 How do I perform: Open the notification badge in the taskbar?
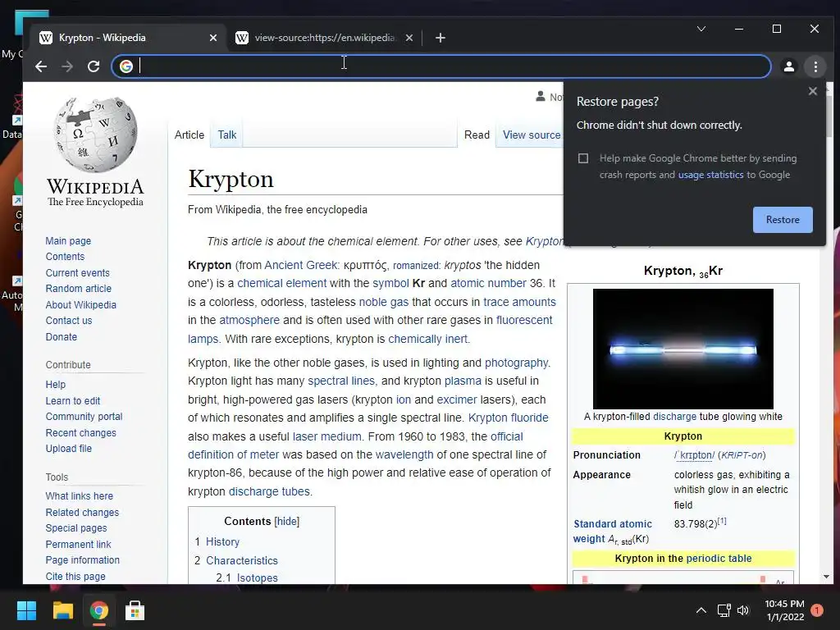[817, 610]
